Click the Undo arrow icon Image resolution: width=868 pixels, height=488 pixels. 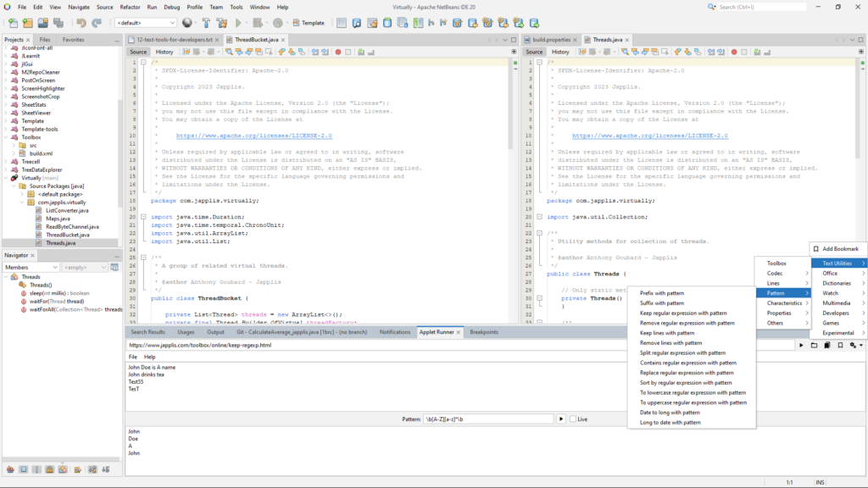[81, 23]
